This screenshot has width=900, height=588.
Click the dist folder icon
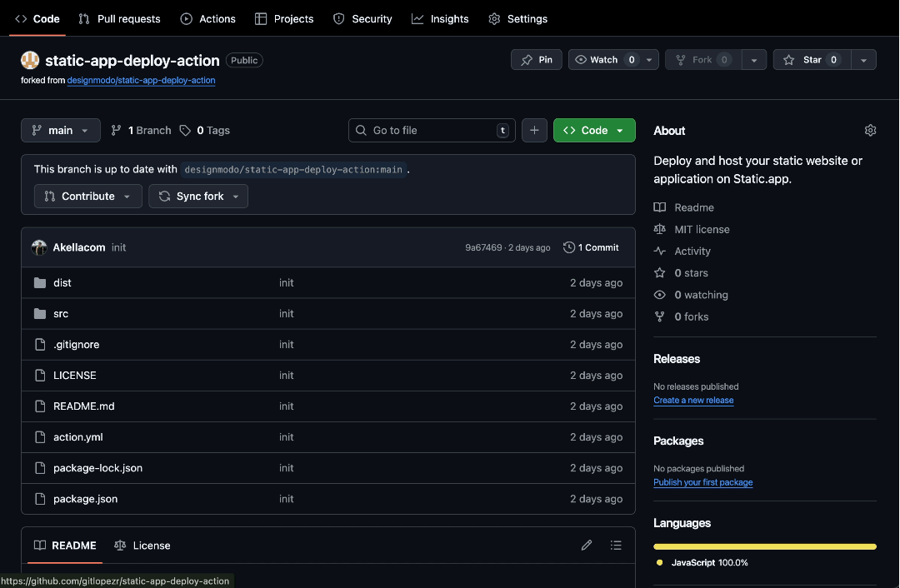(40, 283)
